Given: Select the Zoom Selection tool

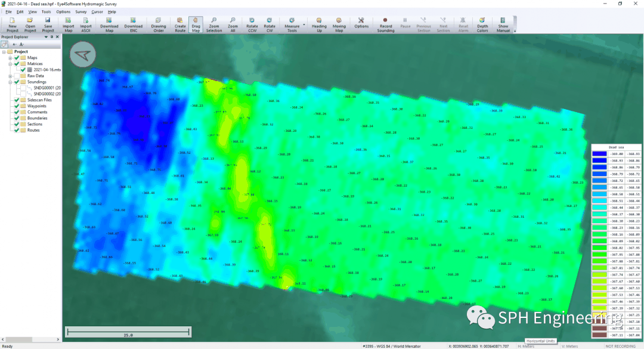Looking at the screenshot, I should pyautogui.click(x=213, y=24).
